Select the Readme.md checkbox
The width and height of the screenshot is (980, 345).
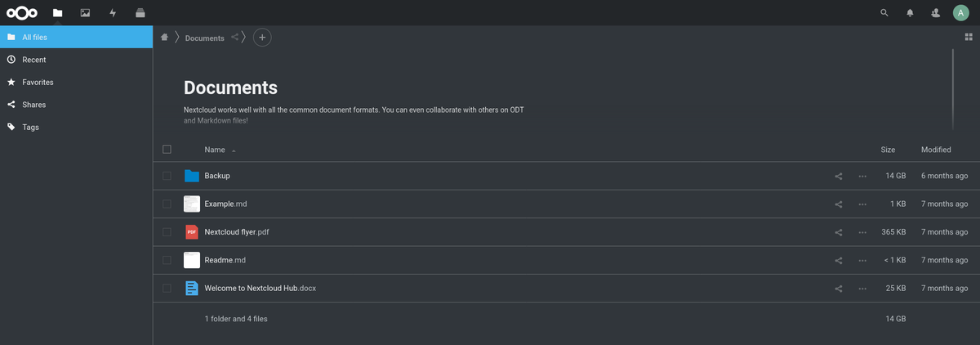click(167, 260)
